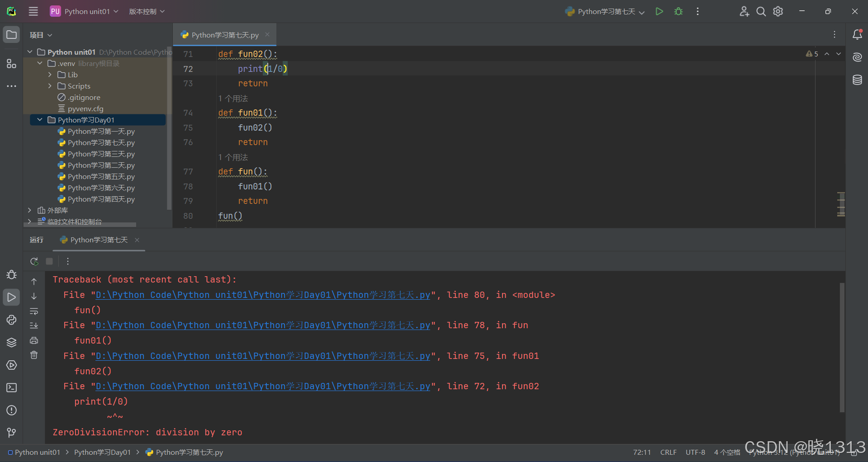Close the Python学习第七天 run tab
Screen dimensions: 868x462
137,240
